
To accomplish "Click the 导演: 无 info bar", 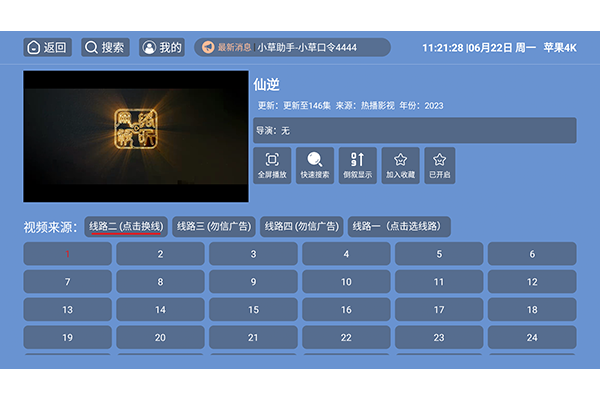I will (415, 131).
